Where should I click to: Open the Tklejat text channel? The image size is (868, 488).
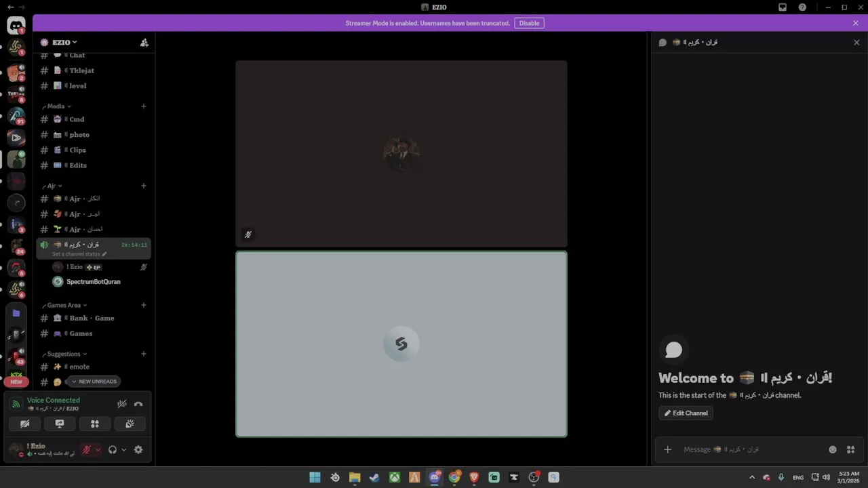[94, 70]
